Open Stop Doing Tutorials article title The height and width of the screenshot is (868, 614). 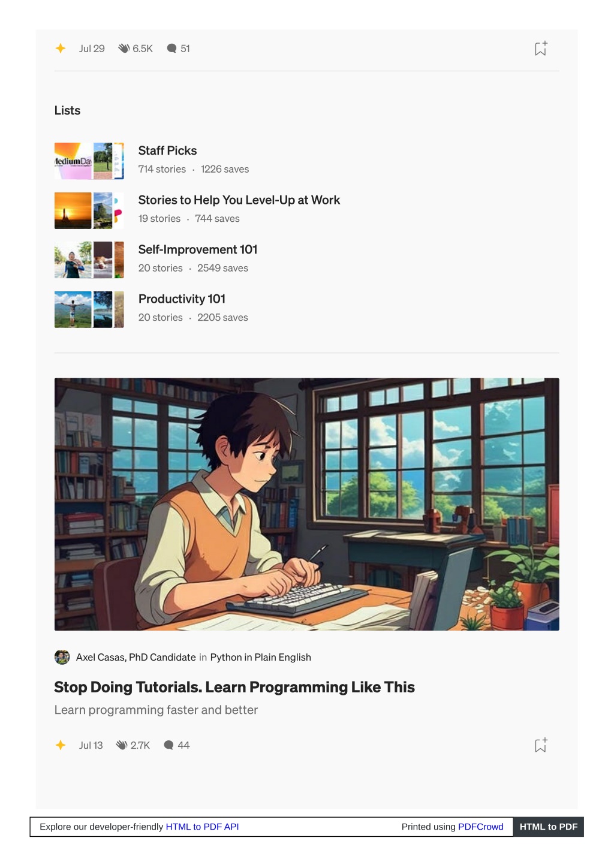click(234, 687)
